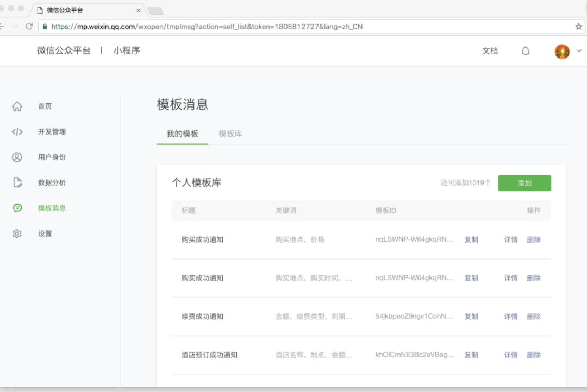
Task: Copy template ID of 续费成功通知
Action: 471,317
